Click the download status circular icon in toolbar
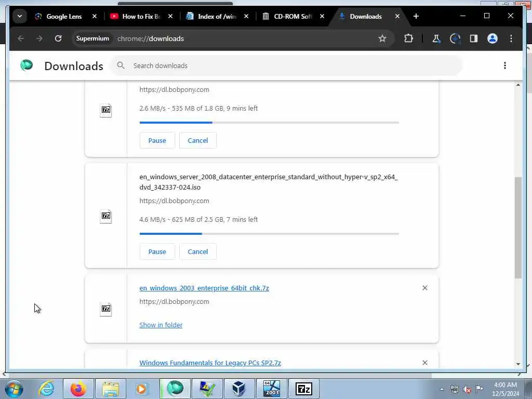This screenshot has height=399, width=532. (455, 38)
